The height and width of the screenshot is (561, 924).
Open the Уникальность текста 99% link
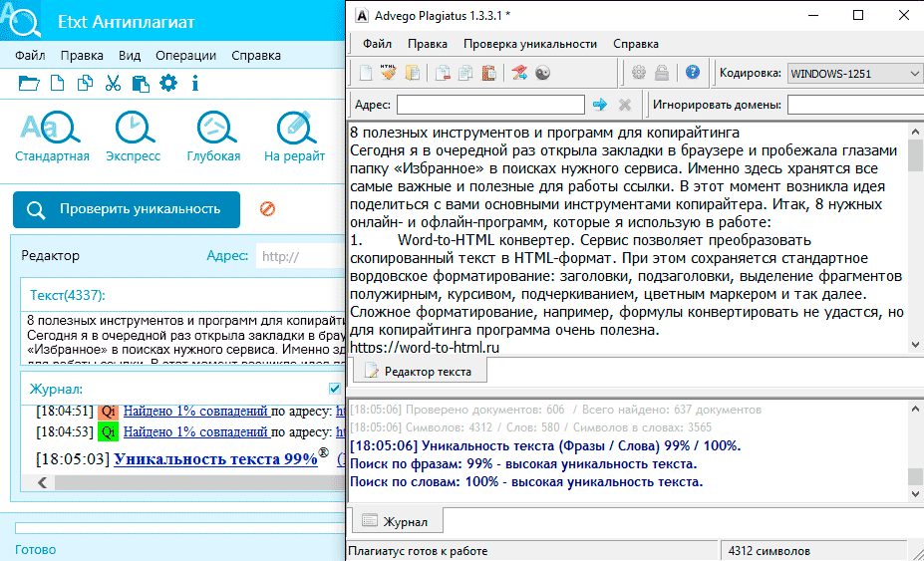(215, 459)
